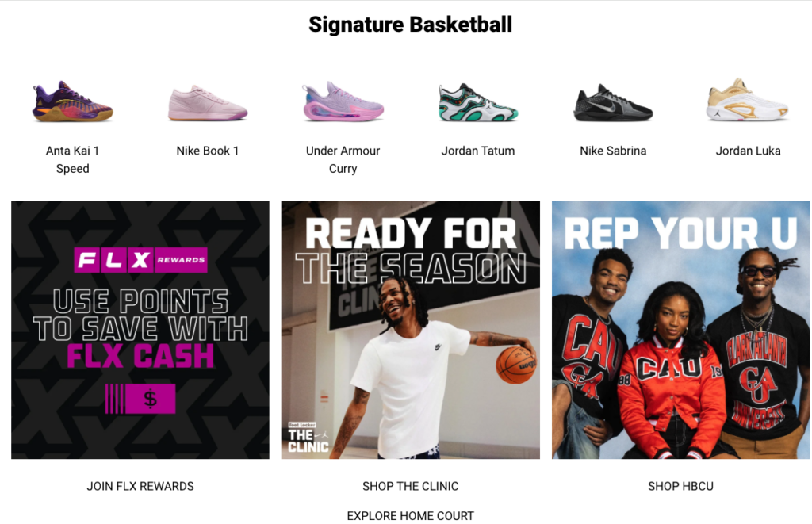The image size is (812, 524).
Task: Click the FLX Cash dollar card icon
Action: coord(140,399)
